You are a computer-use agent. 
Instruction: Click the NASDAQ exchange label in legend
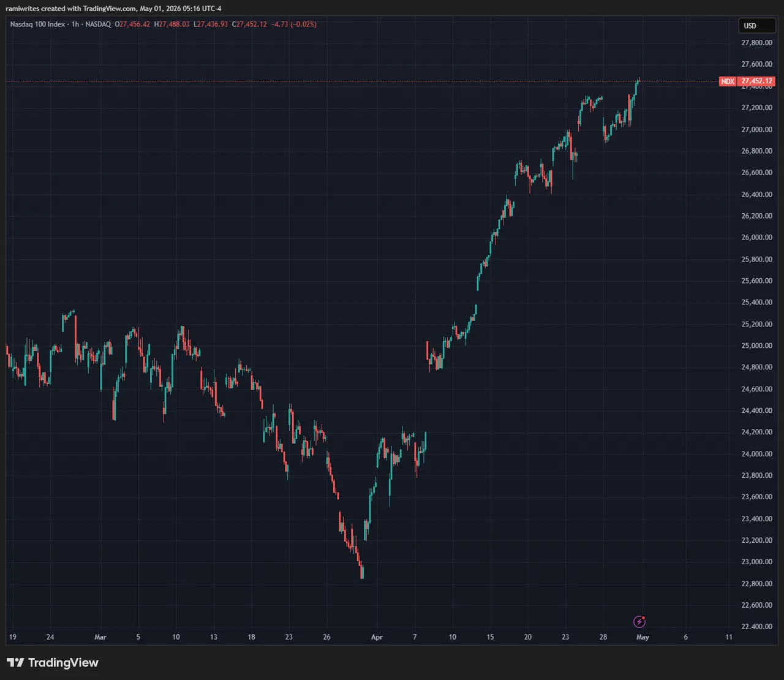click(x=98, y=25)
